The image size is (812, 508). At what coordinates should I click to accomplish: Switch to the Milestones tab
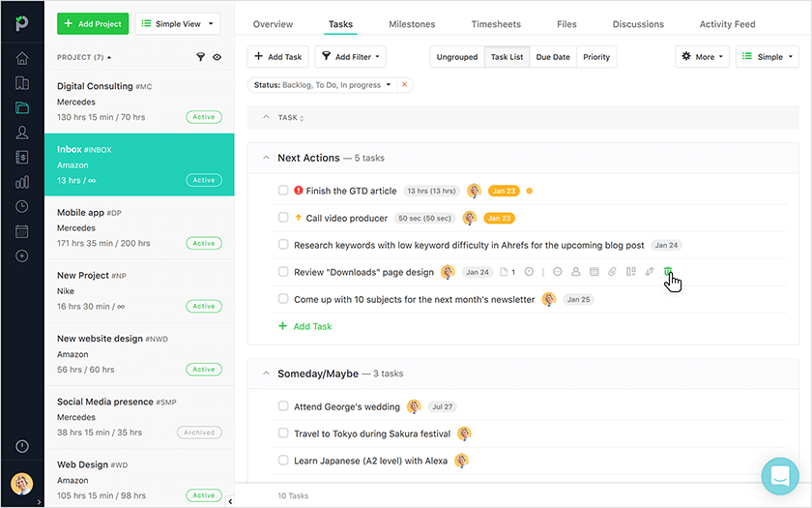[412, 24]
